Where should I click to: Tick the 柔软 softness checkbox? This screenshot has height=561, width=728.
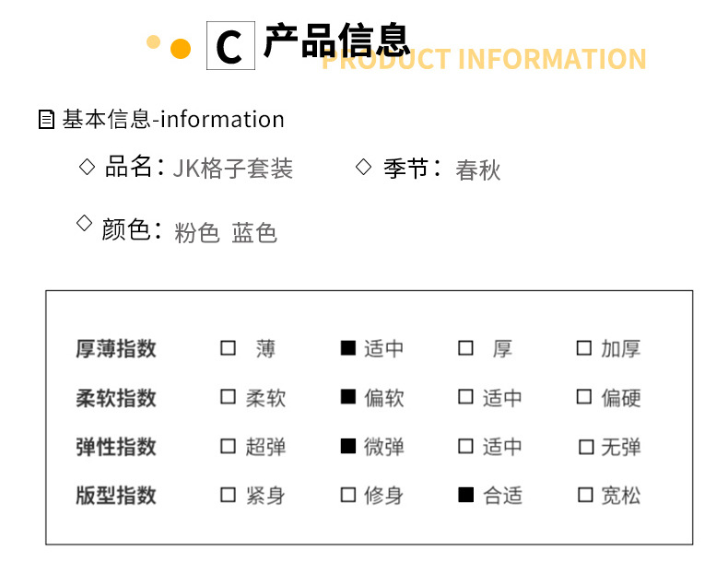tap(228, 397)
